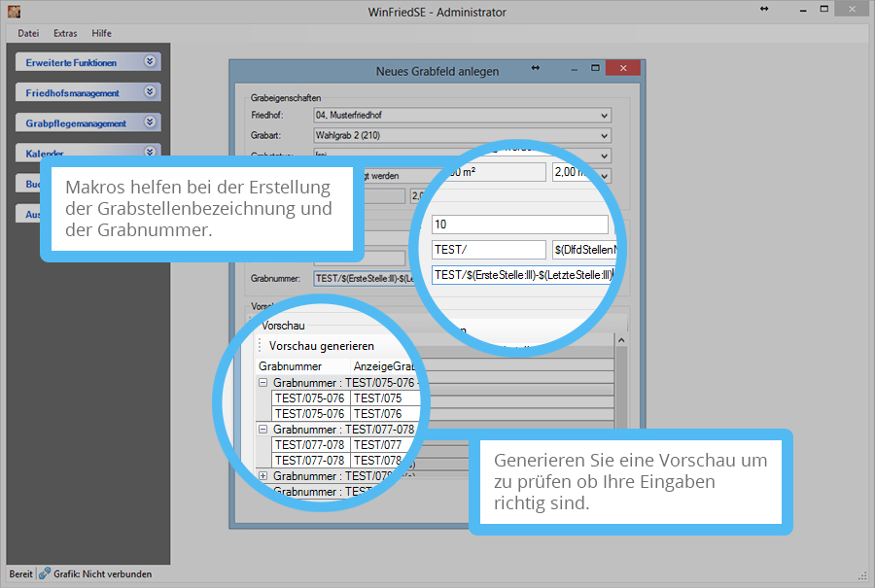Collapse the Grabnummer TEST/077-078 group
This screenshot has width=875, height=588.
263,430
